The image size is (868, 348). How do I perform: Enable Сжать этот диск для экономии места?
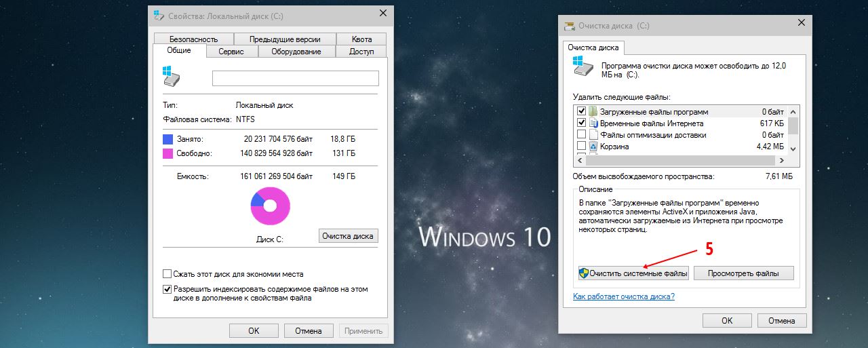tap(167, 274)
